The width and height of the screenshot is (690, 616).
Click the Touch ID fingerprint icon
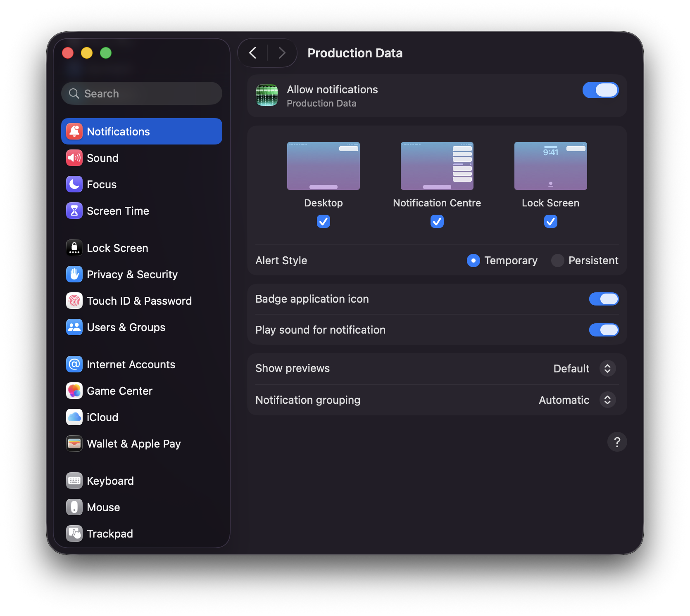pos(74,301)
